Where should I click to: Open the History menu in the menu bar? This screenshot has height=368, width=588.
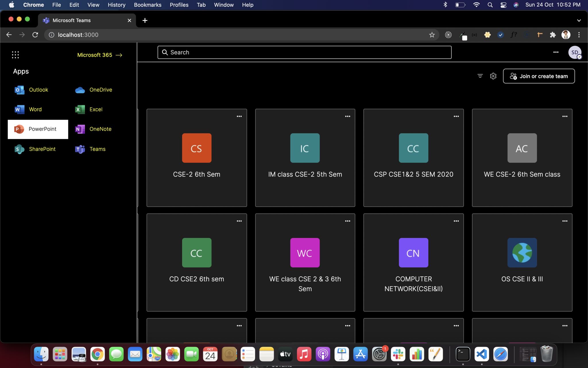pyautogui.click(x=116, y=5)
